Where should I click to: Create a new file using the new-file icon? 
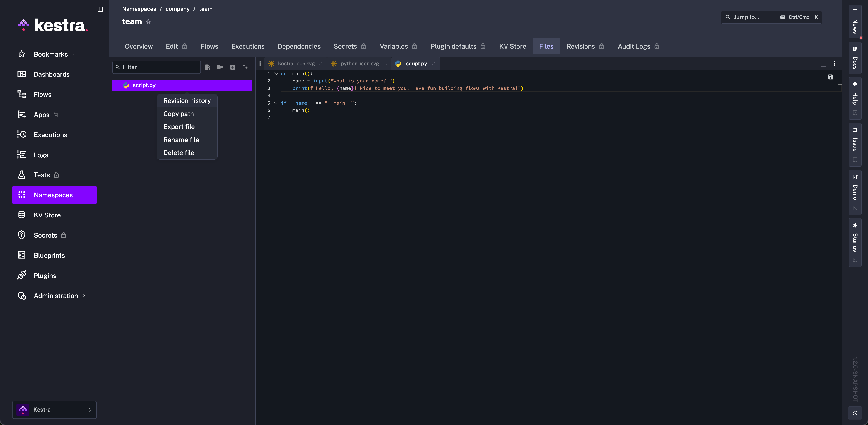point(208,67)
